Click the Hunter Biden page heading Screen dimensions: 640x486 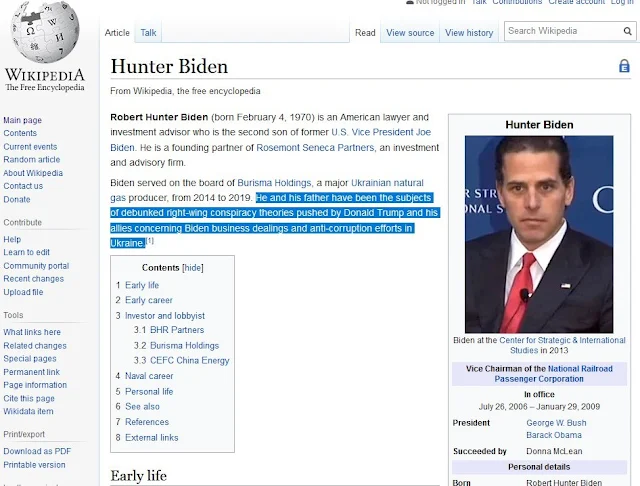coord(169,66)
